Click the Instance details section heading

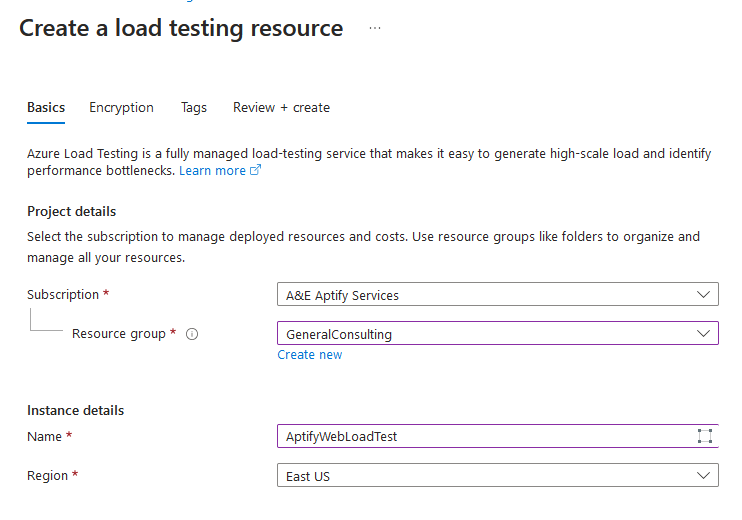75,410
